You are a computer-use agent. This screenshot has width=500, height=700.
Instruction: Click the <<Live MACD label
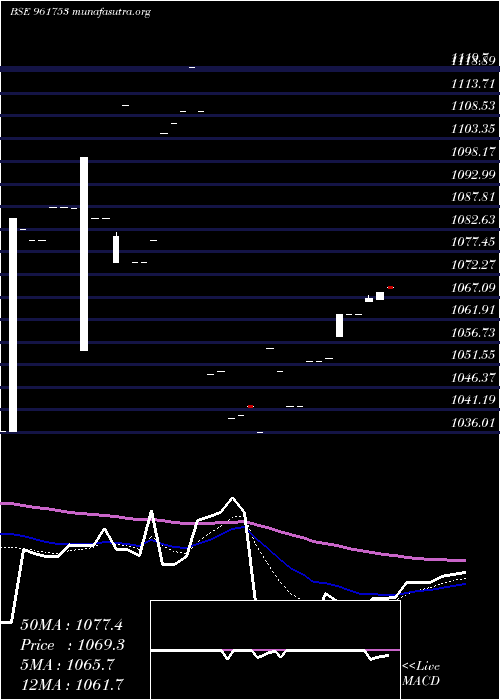pos(421,673)
